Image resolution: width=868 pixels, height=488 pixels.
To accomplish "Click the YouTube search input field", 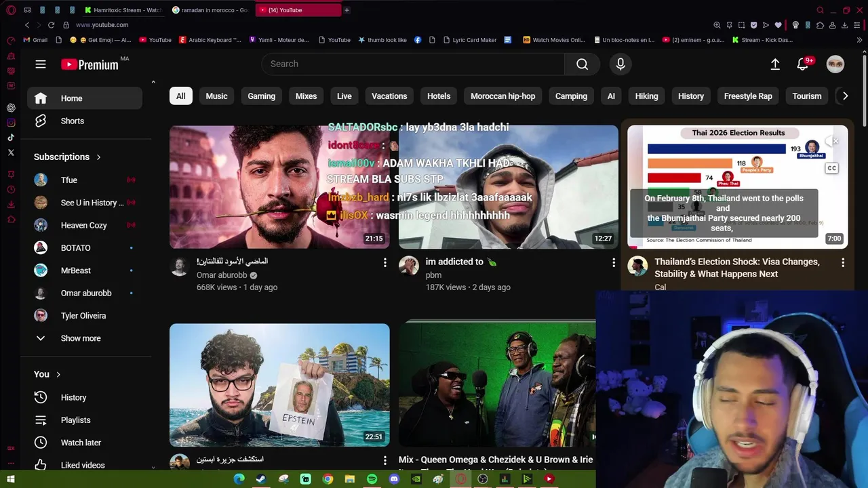I will tap(413, 64).
